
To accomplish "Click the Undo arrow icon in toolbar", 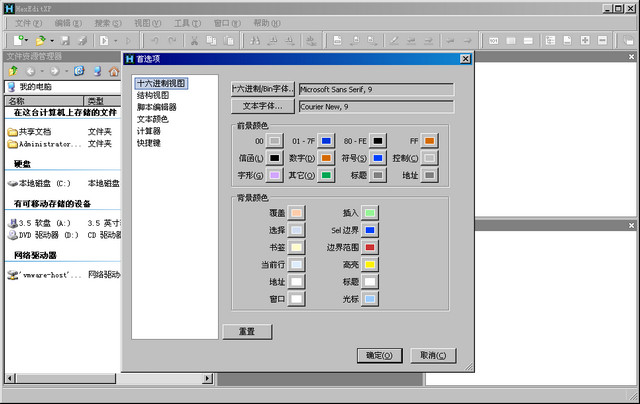I will [155, 39].
